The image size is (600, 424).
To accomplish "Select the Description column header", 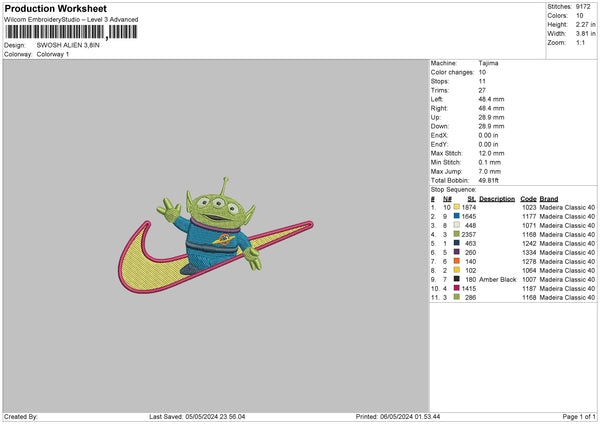I will [x=497, y=199].
